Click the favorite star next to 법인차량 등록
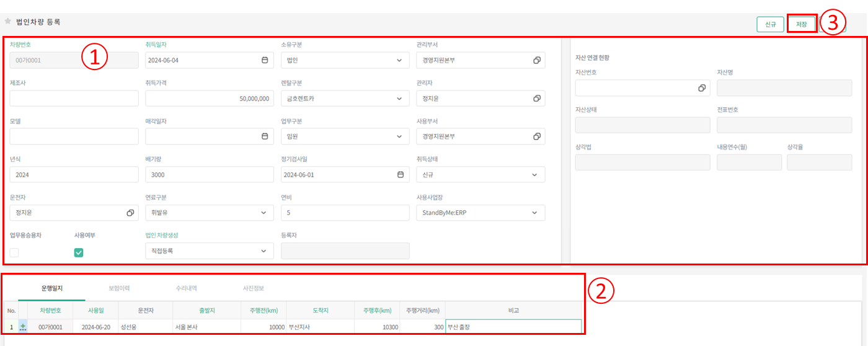The height and width of the screenshot is (346, 868). [8, 21]
